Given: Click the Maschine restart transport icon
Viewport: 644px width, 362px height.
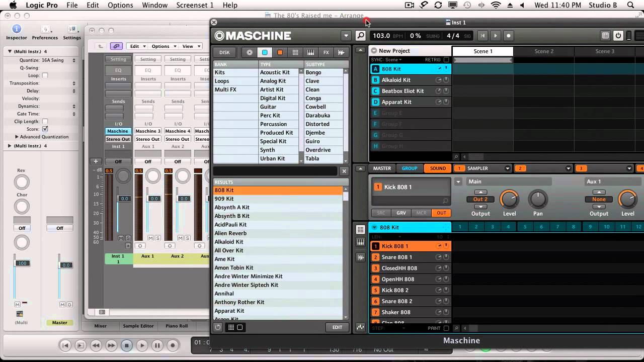Looking at the screenshot, I should 482,36.
